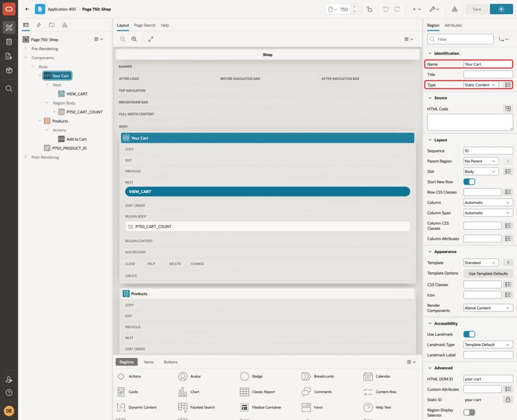Open Type quick pick list button

click(508, 85)
